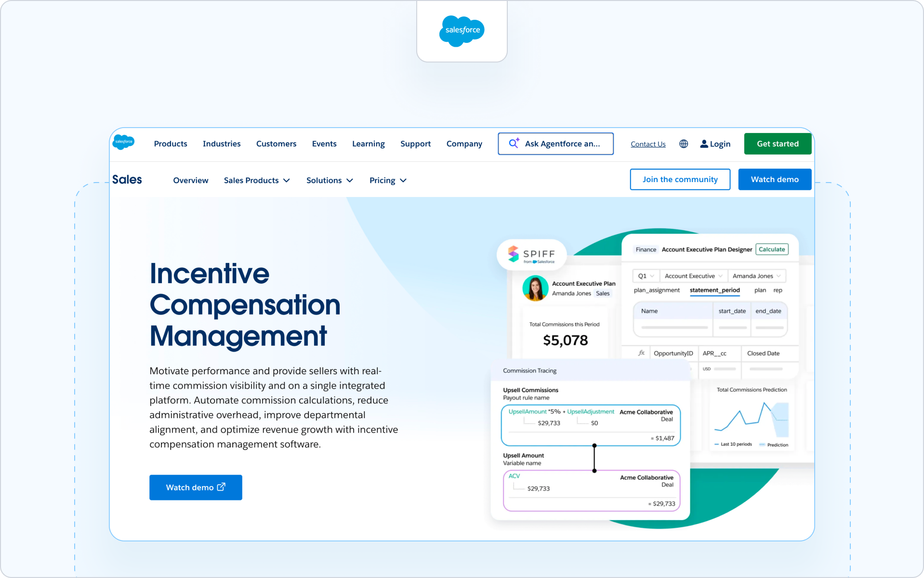The width and height of the screenshot is (924, 578).
Task: Open the Account Executive dropdown
Action: [694, 276]
